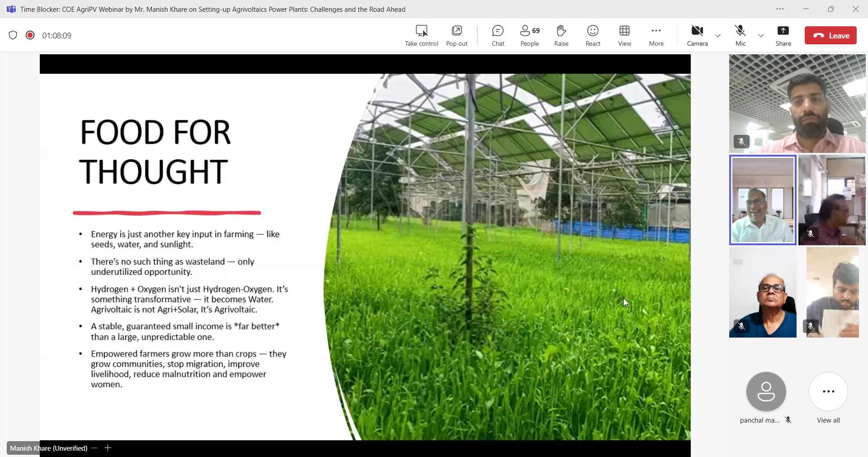Click View all participants button

828,392
